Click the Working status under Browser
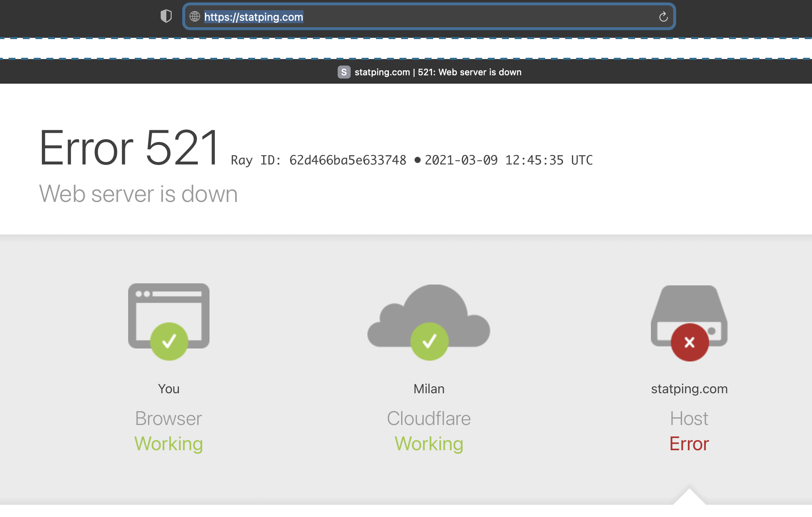The height and width of the screenshot is (517, 812). tap(168, 444)
